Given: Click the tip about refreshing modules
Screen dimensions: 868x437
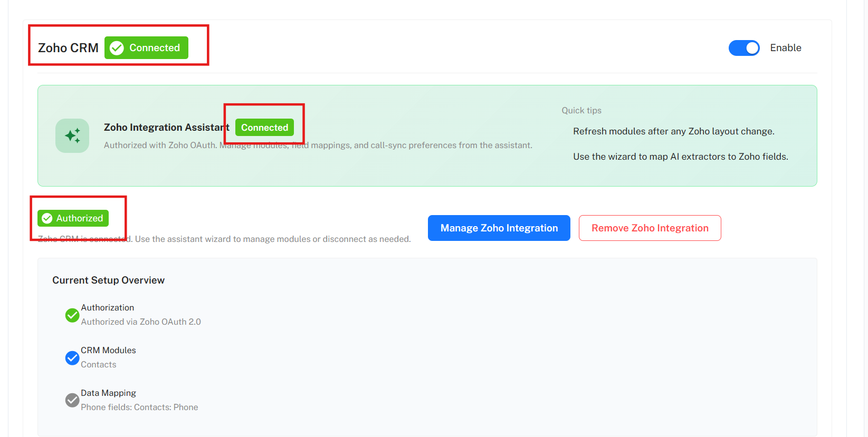Looking at the screenshot, I should coord(673,131).
